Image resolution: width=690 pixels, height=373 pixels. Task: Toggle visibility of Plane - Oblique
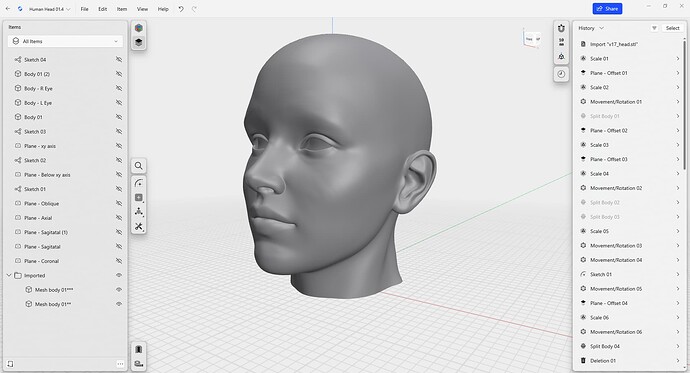pos(118,203)
